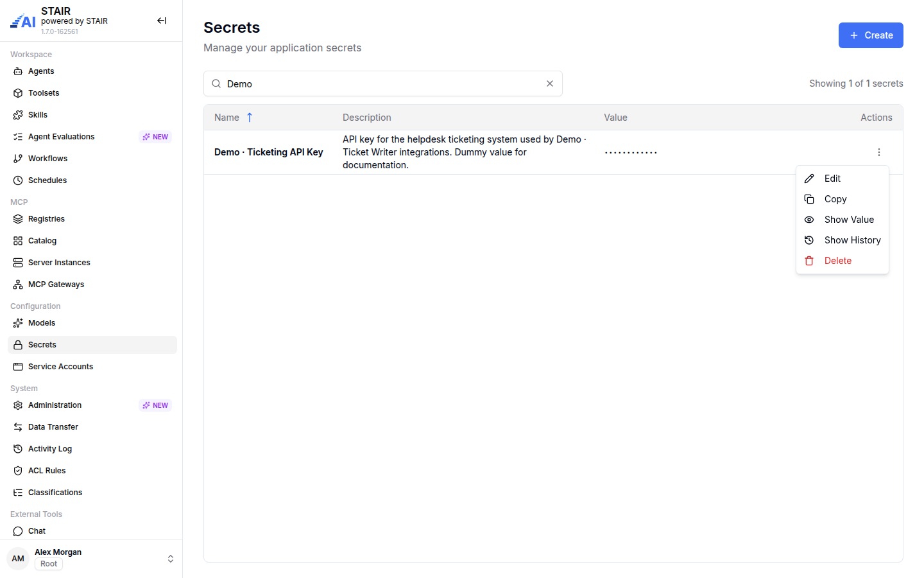Focus the Demo search input field

pyautogui.click(x=383, y=83)
